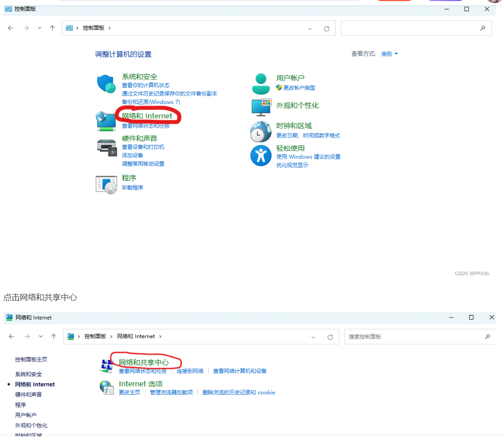Click 卸载程序 link

click(133, 187)
